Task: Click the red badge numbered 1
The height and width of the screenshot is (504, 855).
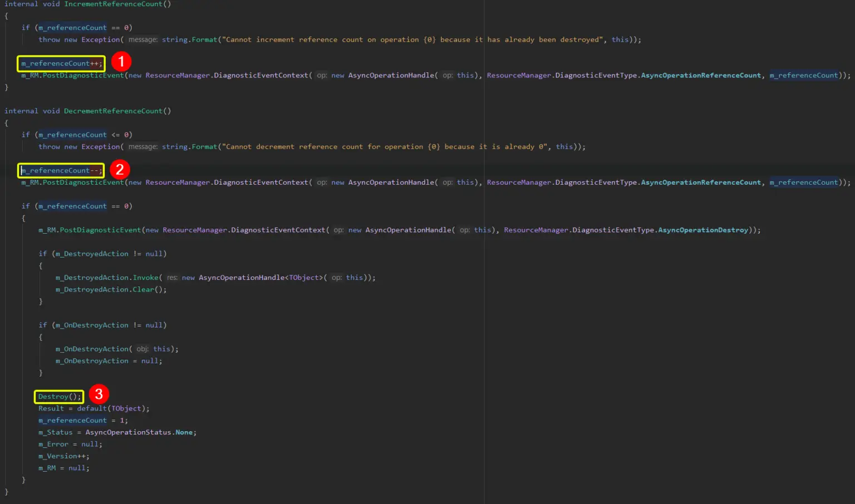Action: pos(121,62)
